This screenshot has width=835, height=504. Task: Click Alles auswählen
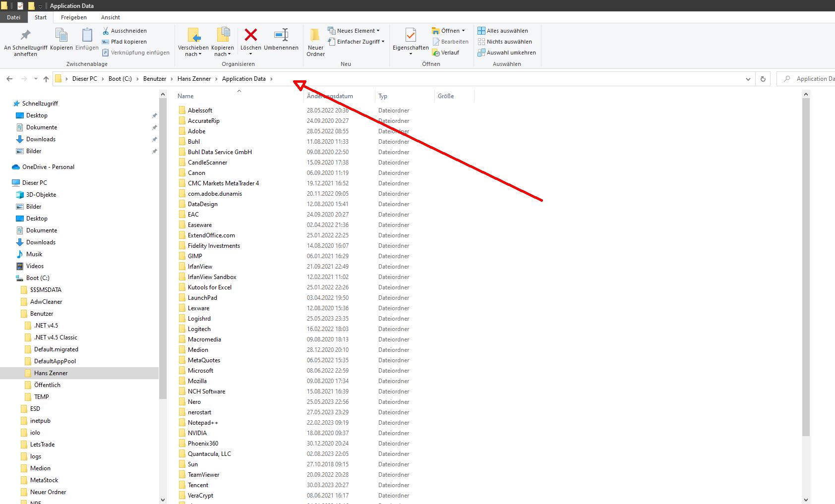click(x=503, y=31)
